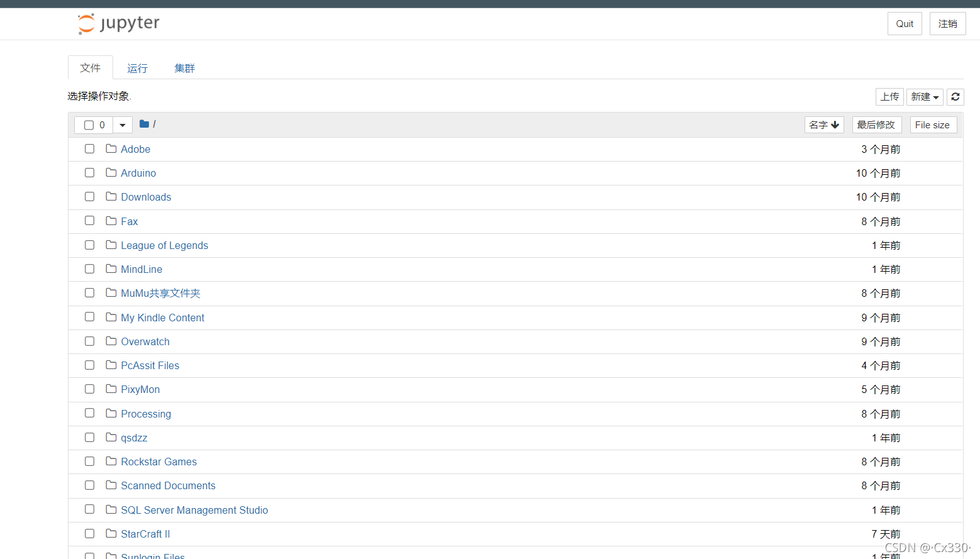
Task: Click the folder icon beside qsdzz
Action: (111, 438)
